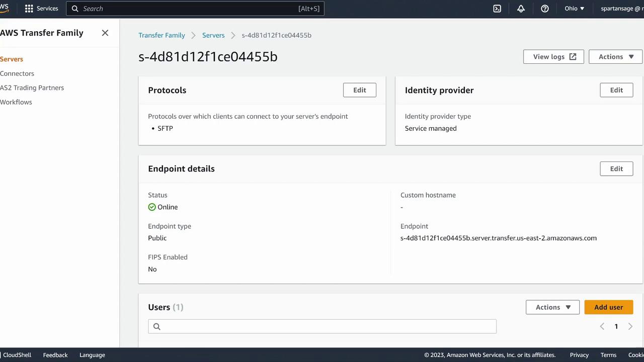
Task: Go to previous page of Users list
Action: pos(602,326)
